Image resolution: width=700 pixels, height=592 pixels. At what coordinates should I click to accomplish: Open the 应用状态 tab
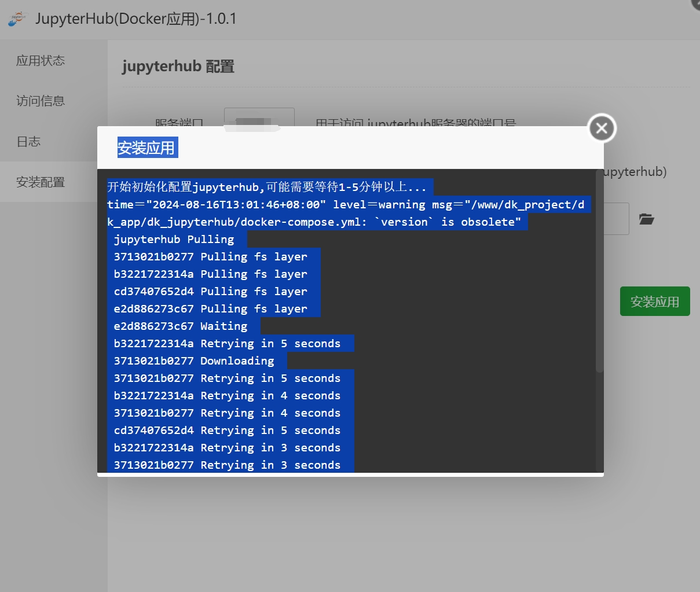41,61
